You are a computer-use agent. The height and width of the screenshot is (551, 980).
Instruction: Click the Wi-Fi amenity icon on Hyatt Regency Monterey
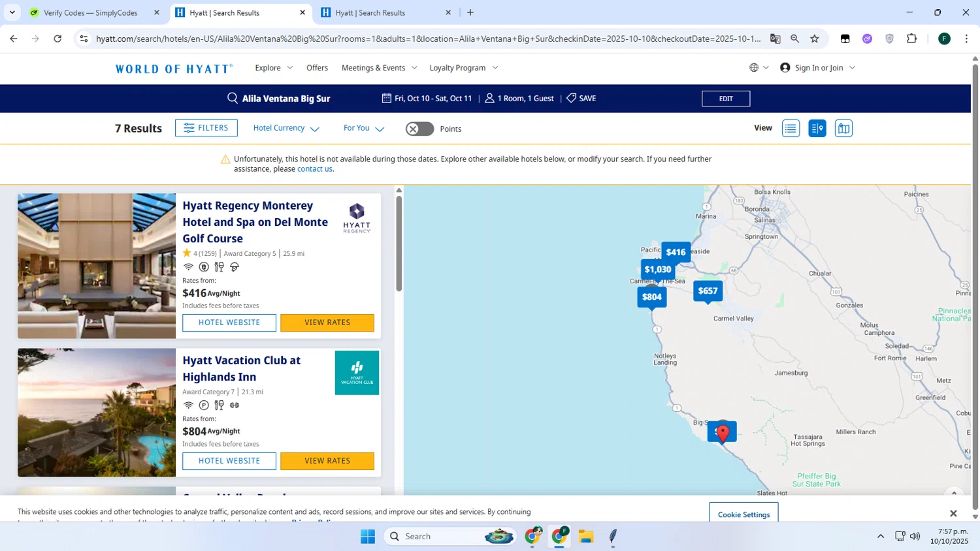pos(188,267)
